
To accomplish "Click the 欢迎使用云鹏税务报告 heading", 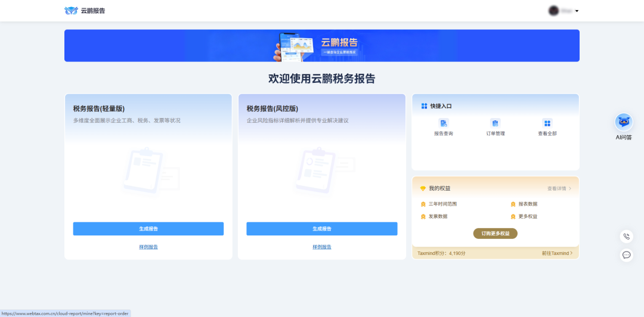I will (321, 79).
